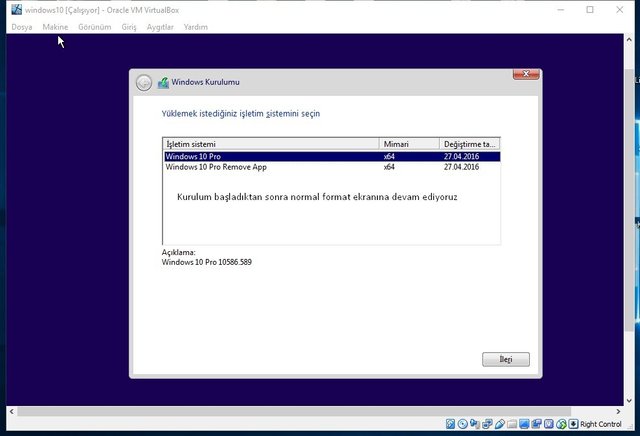Select the Windows 10 Pro row
The image size is (640, 436).
click(x=332, y=156)
